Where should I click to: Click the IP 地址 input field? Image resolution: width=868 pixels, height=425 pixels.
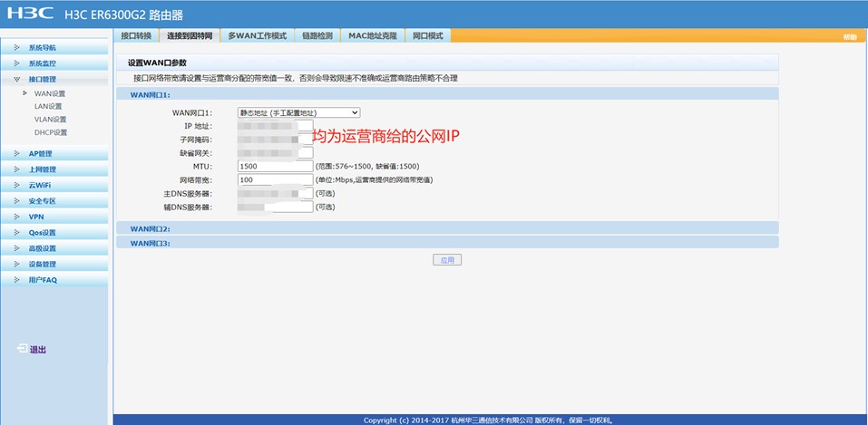275,126
